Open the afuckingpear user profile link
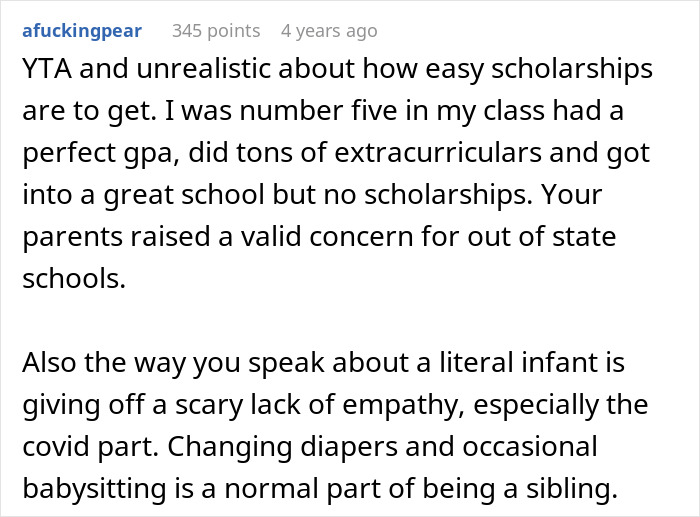The height and width of the screenshot is (517, 700). coord(82,31)
